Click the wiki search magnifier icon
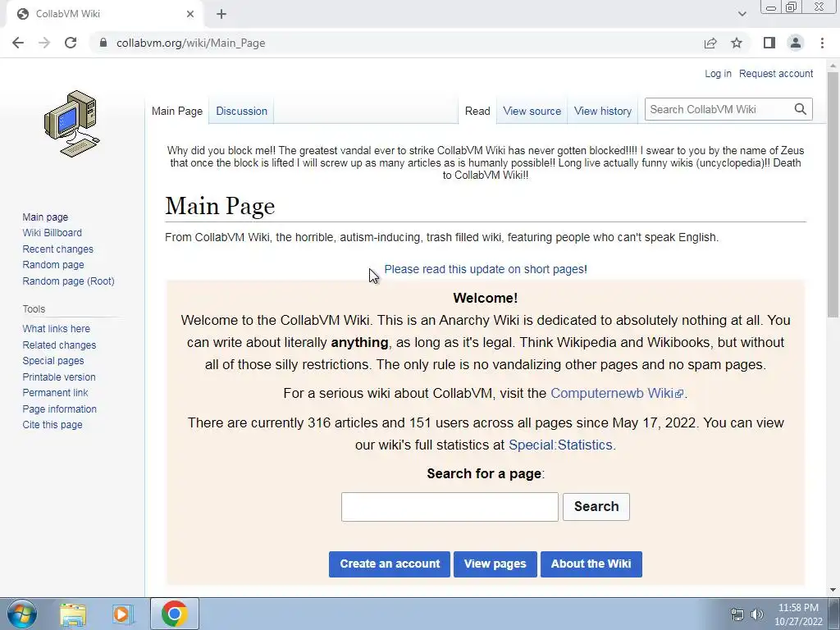 [x=801, y=109]
